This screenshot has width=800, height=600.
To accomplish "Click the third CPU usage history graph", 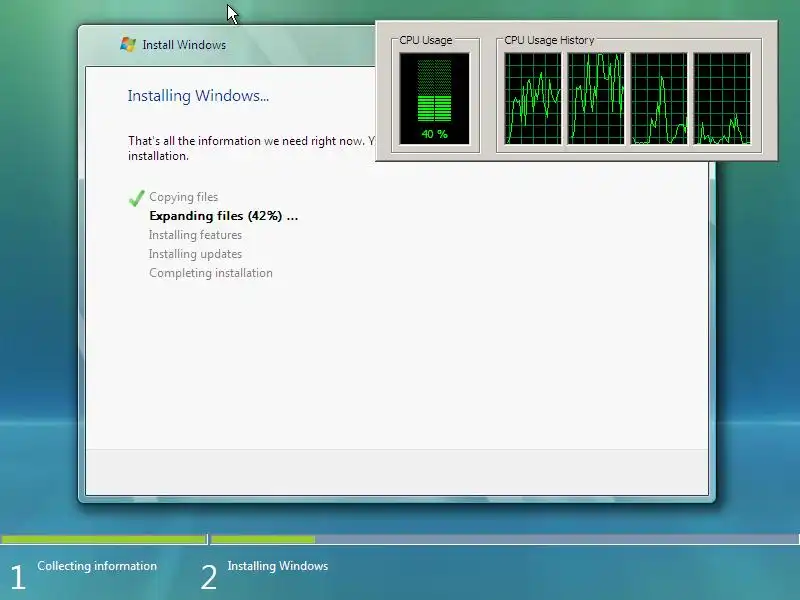I will (659, 98).
